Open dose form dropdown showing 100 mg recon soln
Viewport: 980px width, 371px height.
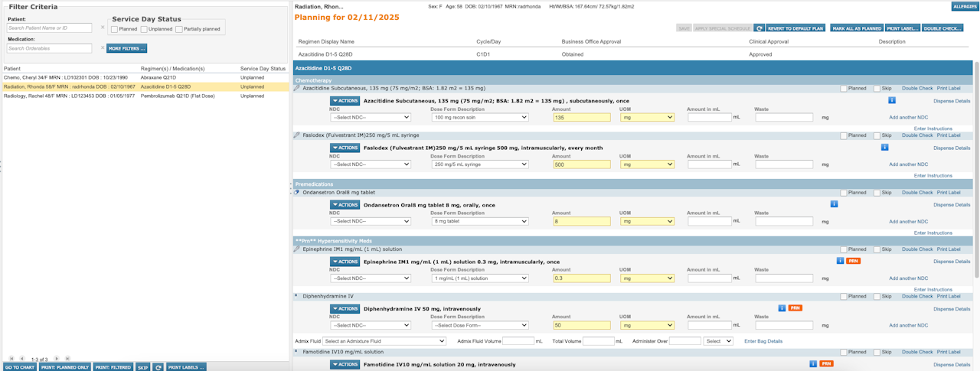click(x=480, y=118)
